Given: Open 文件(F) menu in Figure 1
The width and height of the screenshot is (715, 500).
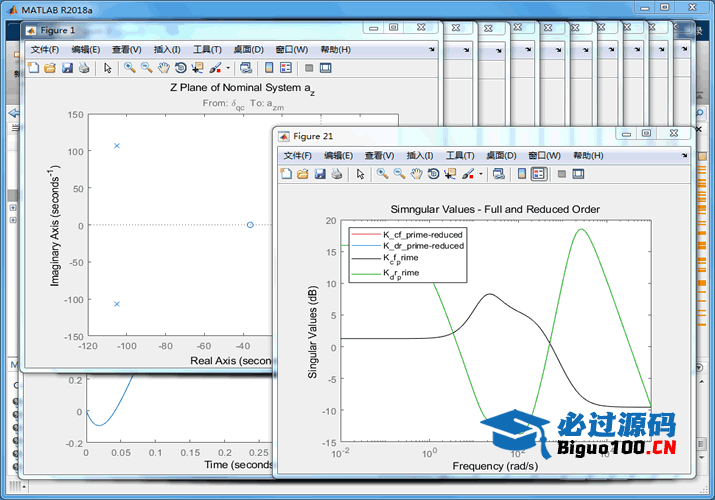Looking at the screenshot, I should coord(45,50).
